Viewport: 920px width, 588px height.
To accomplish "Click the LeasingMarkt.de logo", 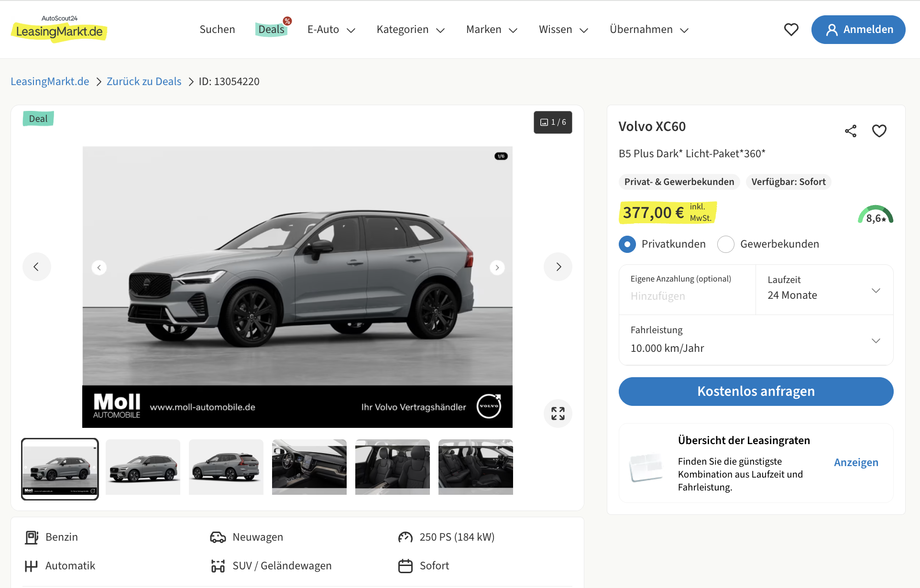I will 59,29.
